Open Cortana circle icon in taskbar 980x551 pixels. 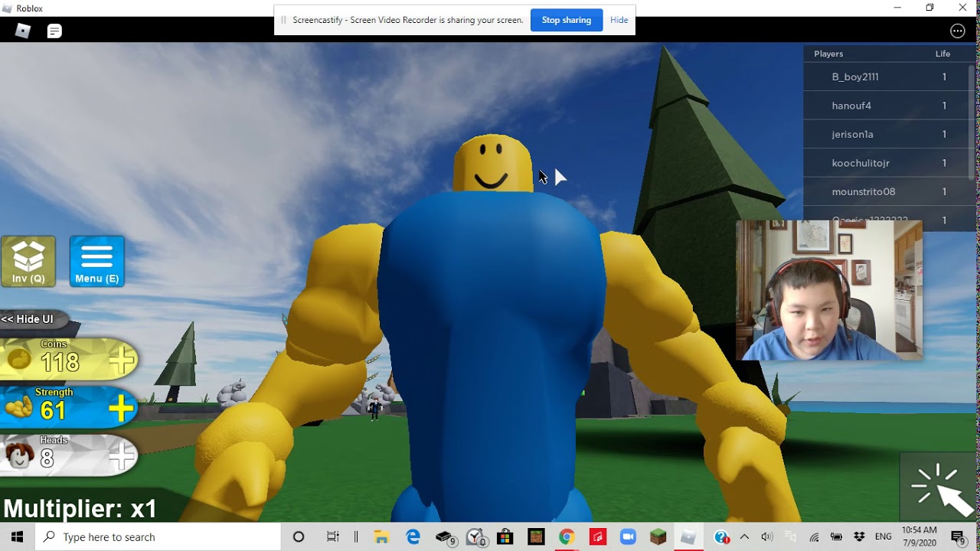tap(299, 537)
